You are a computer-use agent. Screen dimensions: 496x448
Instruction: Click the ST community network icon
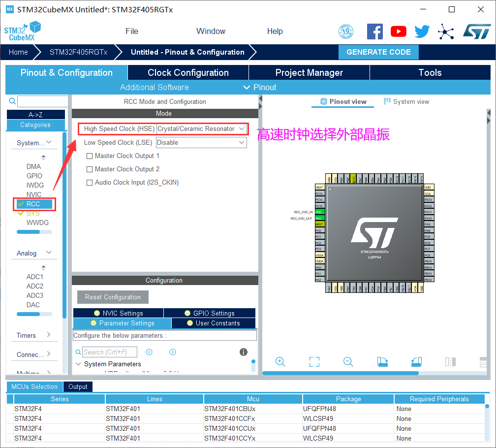coord(446,32)
